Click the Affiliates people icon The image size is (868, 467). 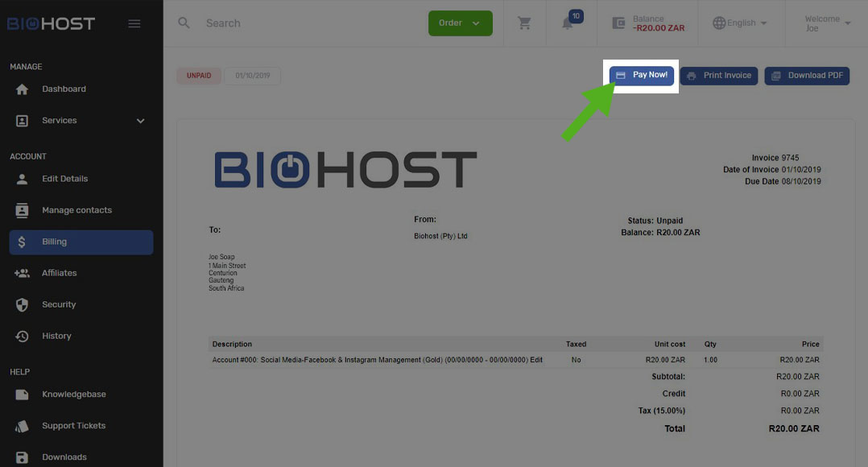coord(23,273)
